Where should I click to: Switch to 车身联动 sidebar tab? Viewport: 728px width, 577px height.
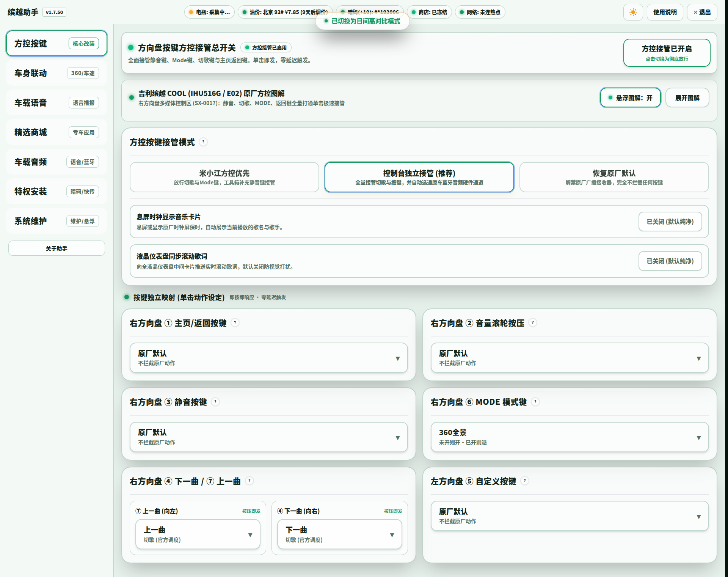tap(56, 73)
